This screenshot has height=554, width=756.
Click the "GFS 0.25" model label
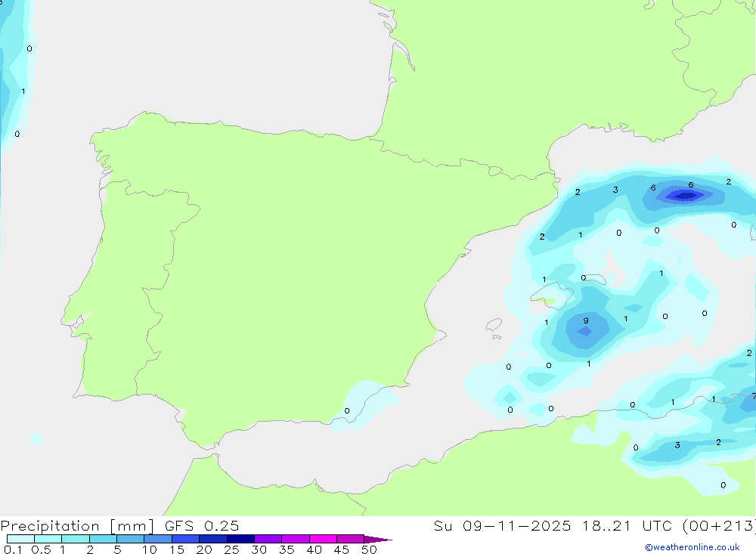coord(202,525)
